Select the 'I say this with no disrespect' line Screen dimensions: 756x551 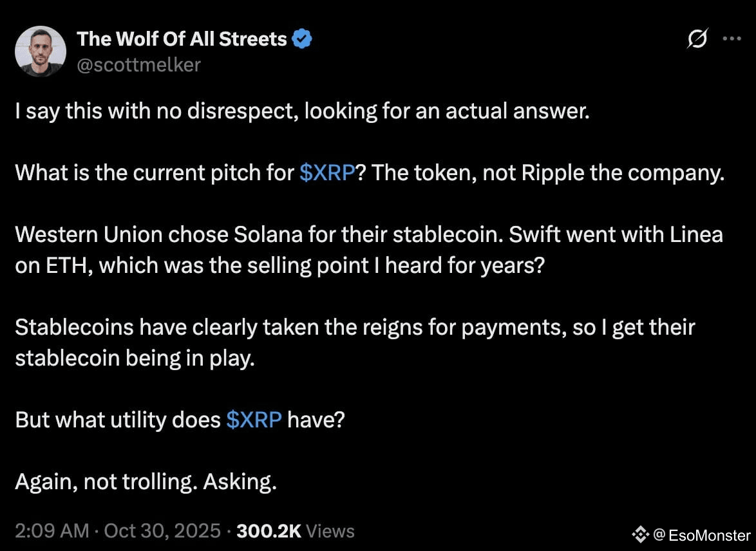tap(302, 111)
